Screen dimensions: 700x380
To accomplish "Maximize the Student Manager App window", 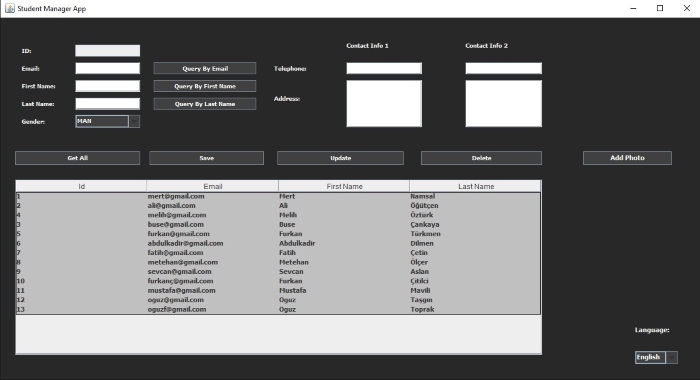I will (660, 8).
